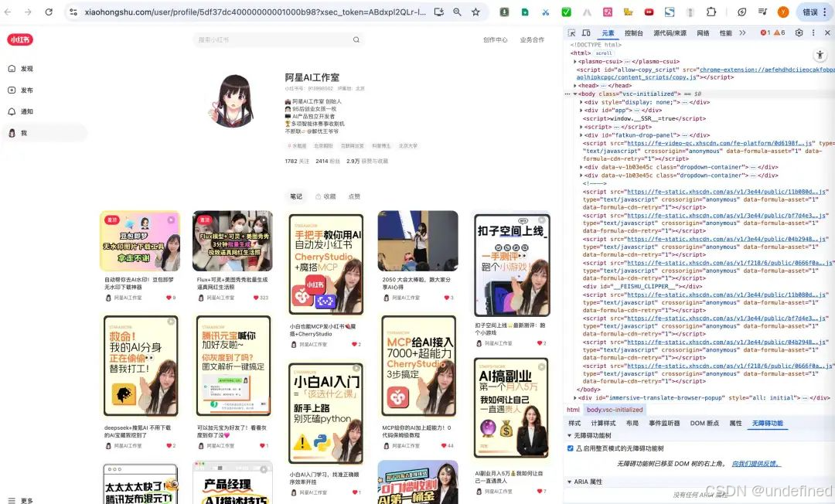Click the red error count badge in DevTools
Viewport: 835px width, 504px height.
pos(765,32)
